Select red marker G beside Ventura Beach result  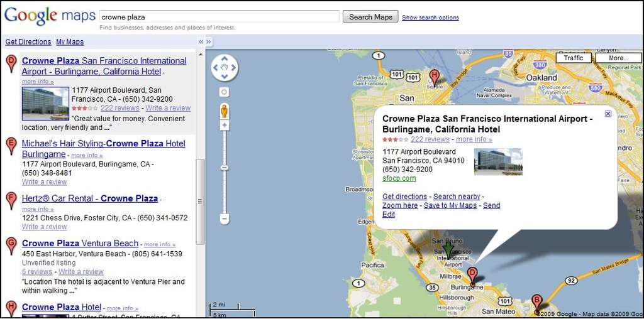11,245
